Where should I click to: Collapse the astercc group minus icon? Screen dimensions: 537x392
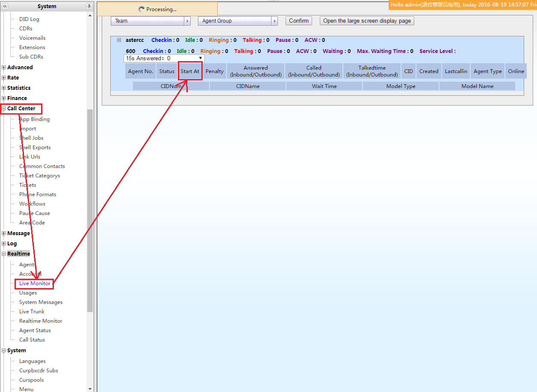pos(119,40)
